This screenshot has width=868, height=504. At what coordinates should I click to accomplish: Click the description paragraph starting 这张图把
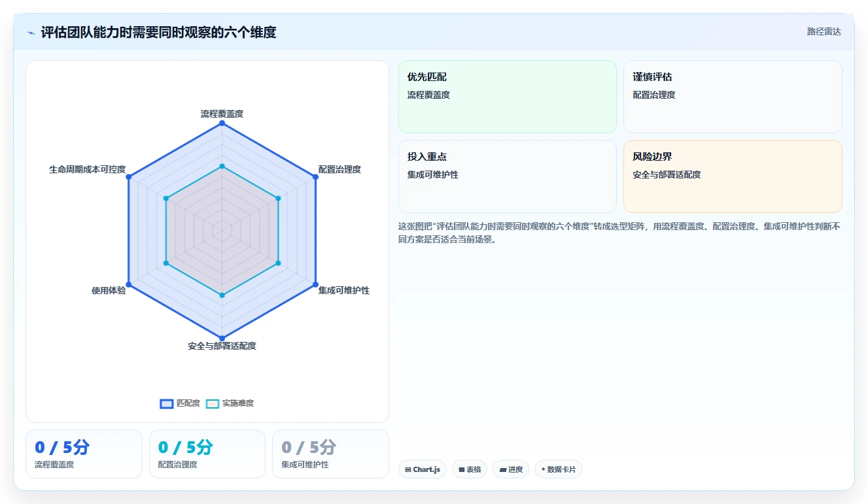tap(619, 233)
